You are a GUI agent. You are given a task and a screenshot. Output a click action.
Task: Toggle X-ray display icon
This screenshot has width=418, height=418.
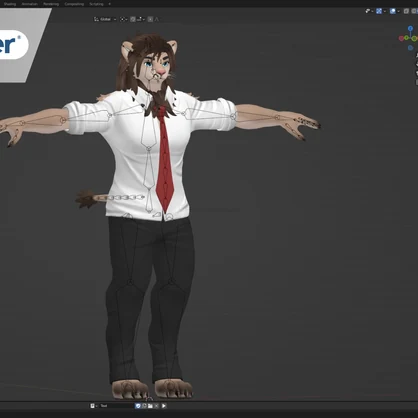pyautogui.click(x=406, y=11)
